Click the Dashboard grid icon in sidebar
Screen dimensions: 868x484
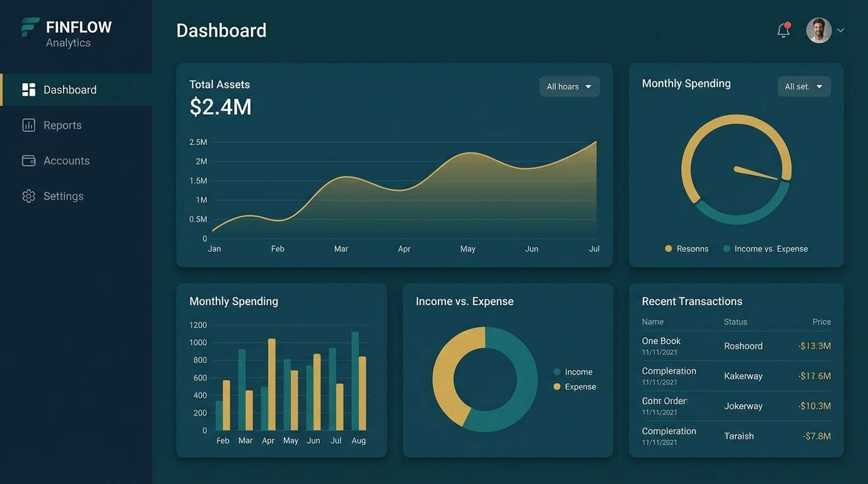click(x=28, y=89)
